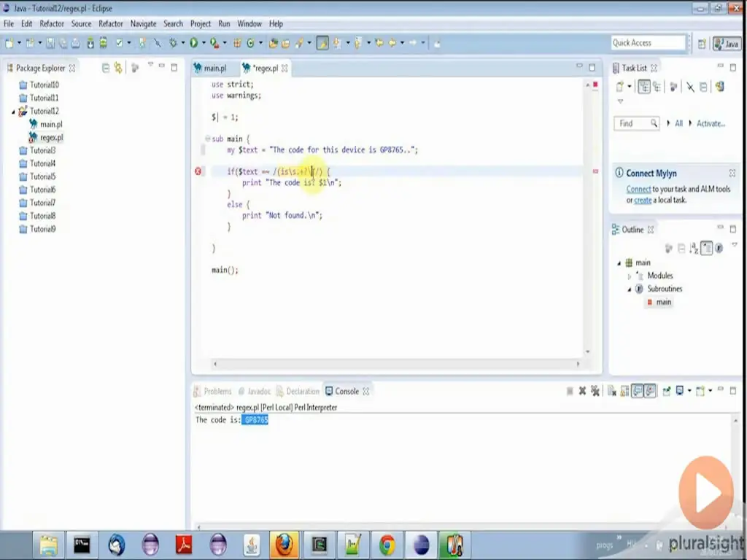The image size is (747, 560).
Task: Toggle Scheduled view in Task List
Action: coord(657,87)
